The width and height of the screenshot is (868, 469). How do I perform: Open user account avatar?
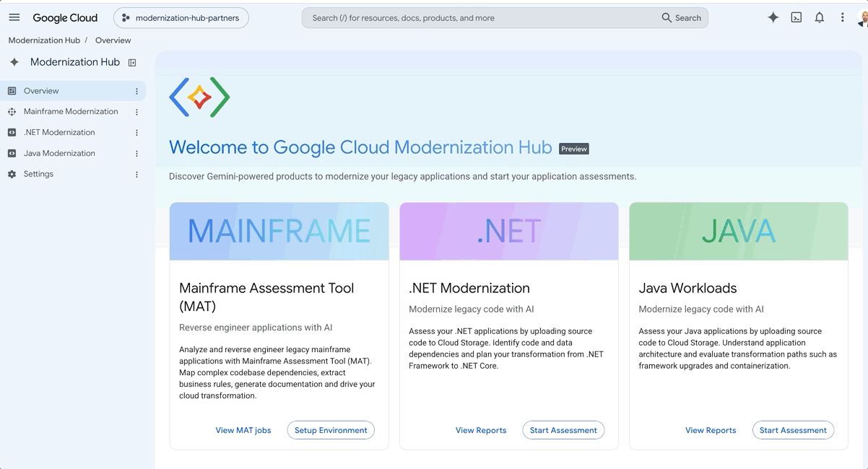tap(863, 18)
